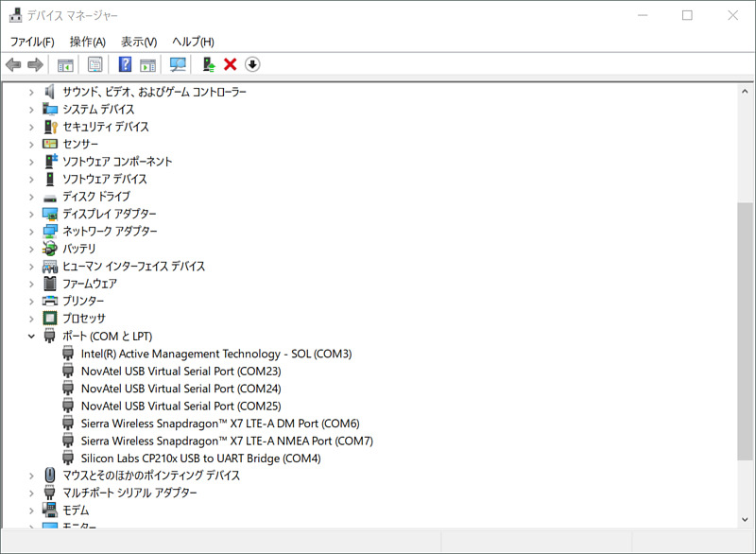Expand the ネットワーク アダプター chevron
756x554 pixels.
point(31,232)
